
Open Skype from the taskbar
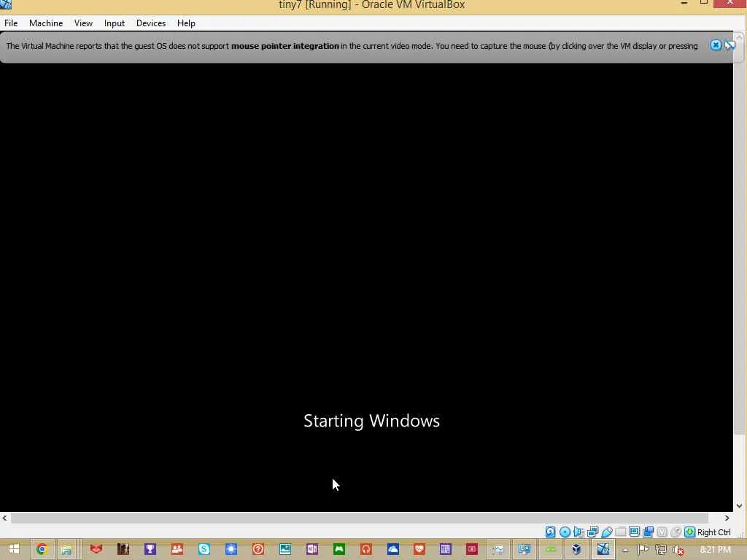point(204,549)
